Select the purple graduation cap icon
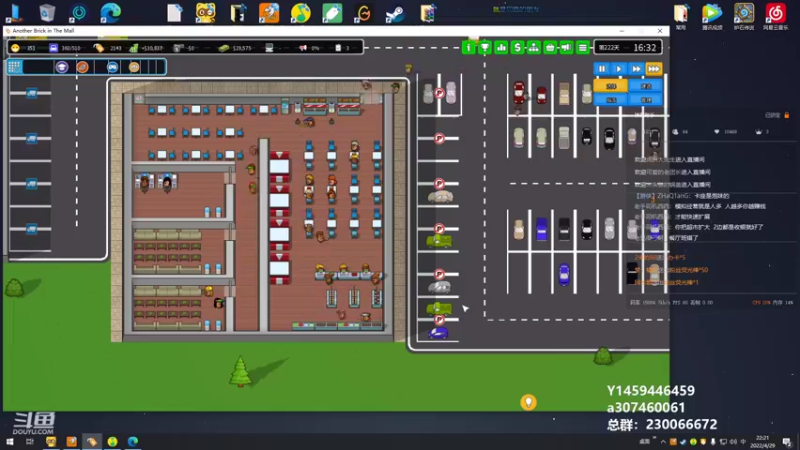The width and height of the screenshot is (800, 450). [x=62, y=67]
